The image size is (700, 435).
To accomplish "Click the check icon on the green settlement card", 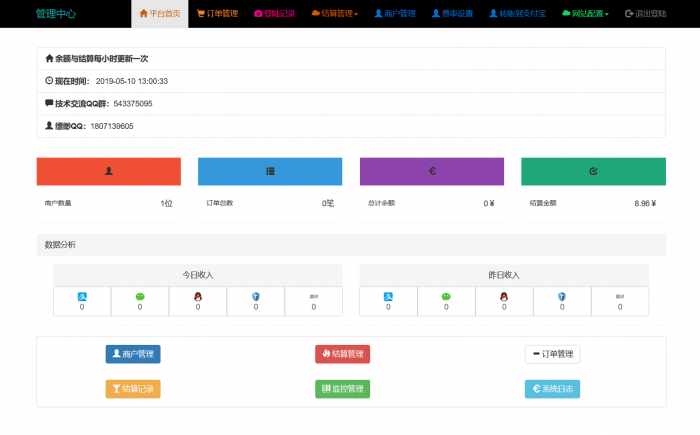I will pos(593,171).
